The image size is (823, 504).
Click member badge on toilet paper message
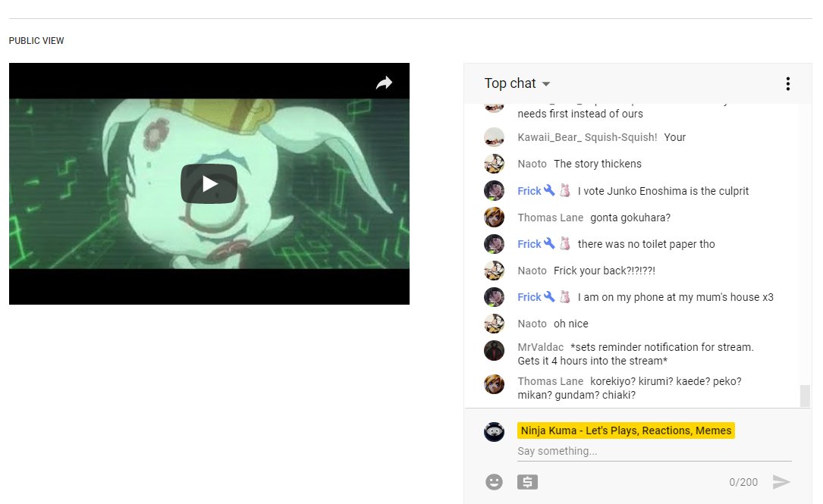point(565,243)
